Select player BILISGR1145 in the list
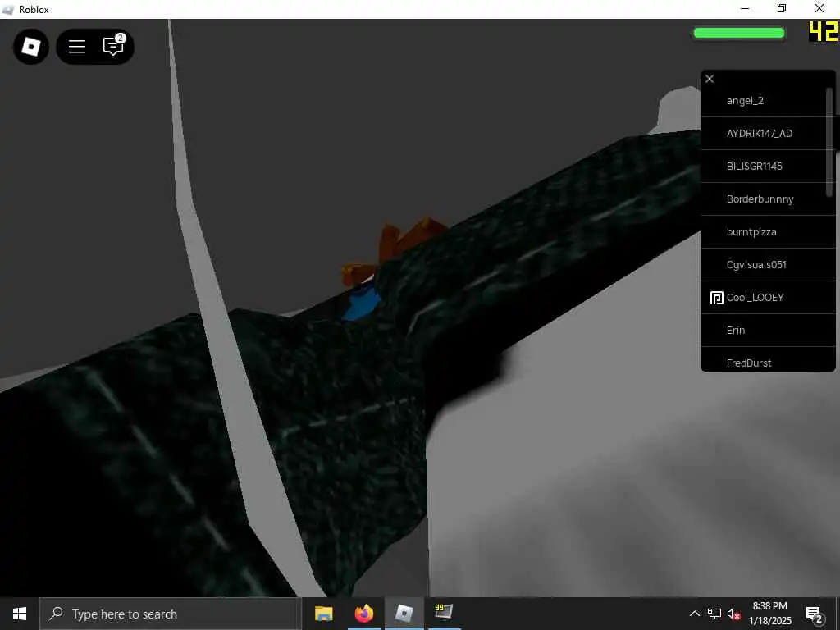 coord(768,166)
